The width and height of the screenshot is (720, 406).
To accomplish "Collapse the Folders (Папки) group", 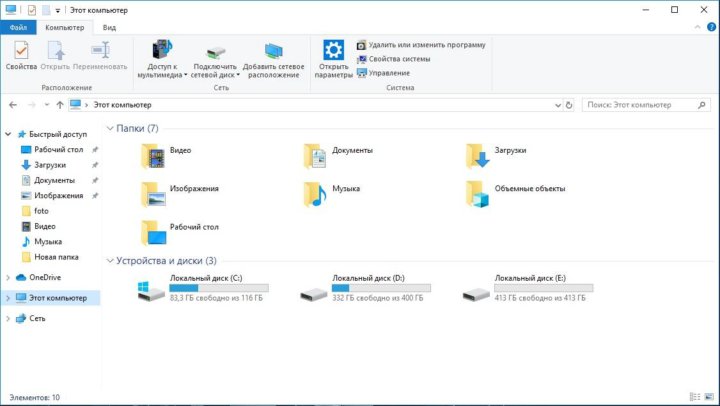I will point(109,129).
